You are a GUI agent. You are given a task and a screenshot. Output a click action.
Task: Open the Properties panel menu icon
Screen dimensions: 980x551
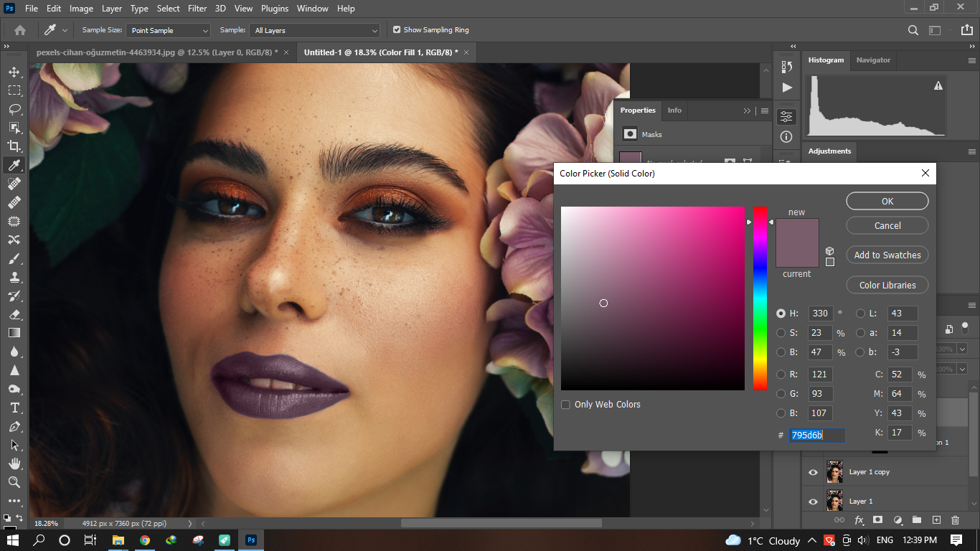point(765,110)
